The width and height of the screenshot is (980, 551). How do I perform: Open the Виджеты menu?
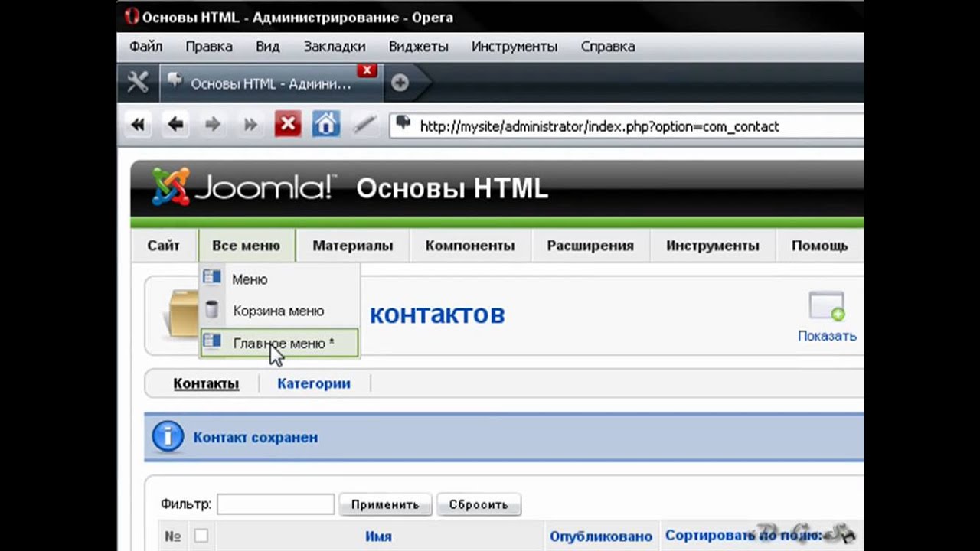tap(419, 47)
